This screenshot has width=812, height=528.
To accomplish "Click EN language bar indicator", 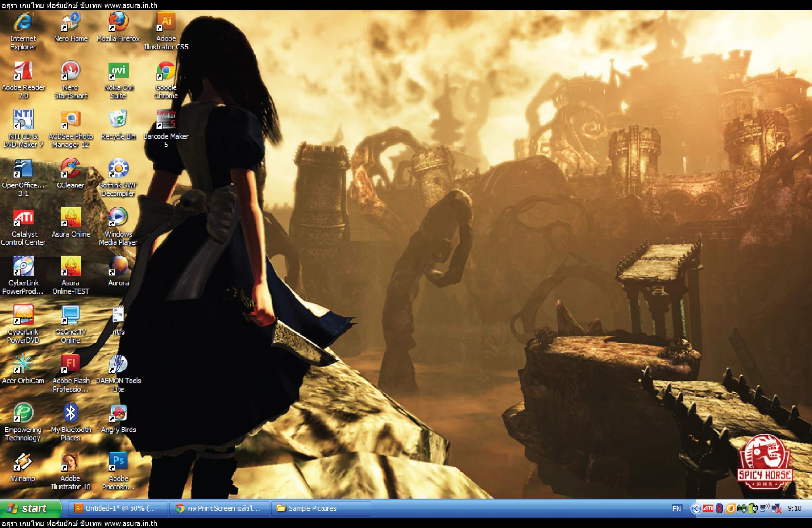I will point(677,509).
